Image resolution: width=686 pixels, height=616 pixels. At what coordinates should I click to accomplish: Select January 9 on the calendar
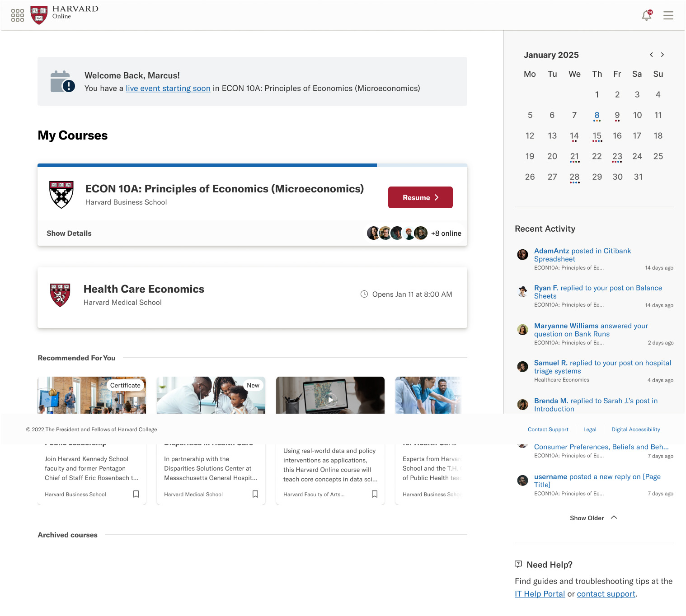(x=617, y=116)
